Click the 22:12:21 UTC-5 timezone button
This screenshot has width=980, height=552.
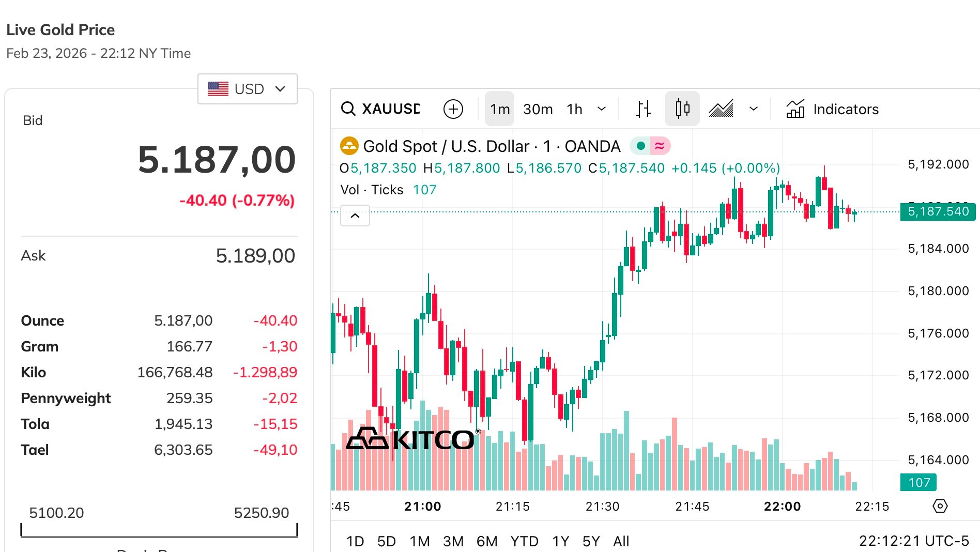913,541
